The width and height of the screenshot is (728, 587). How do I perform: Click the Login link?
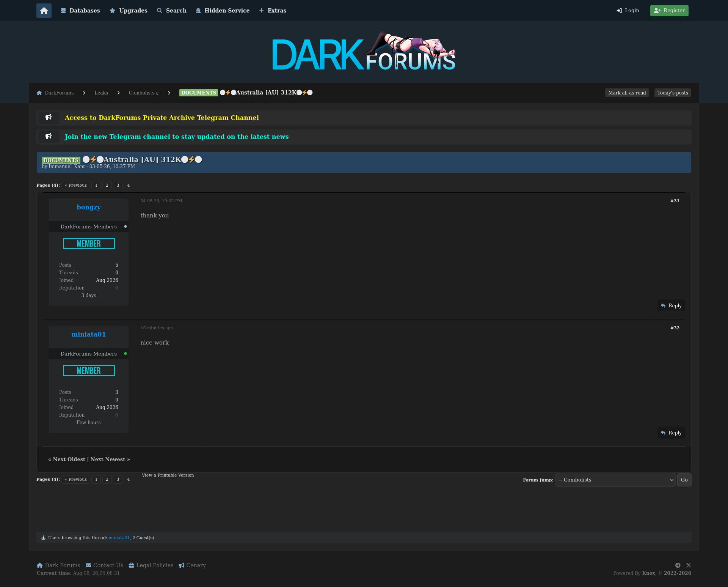[x=628, y=11]
